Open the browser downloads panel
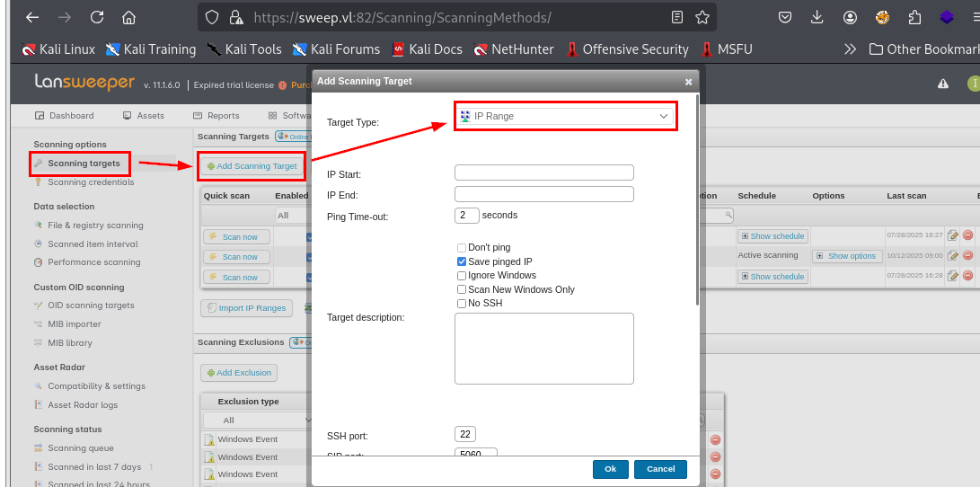Viewport: 980px width, 487px height. coord(817,17)
